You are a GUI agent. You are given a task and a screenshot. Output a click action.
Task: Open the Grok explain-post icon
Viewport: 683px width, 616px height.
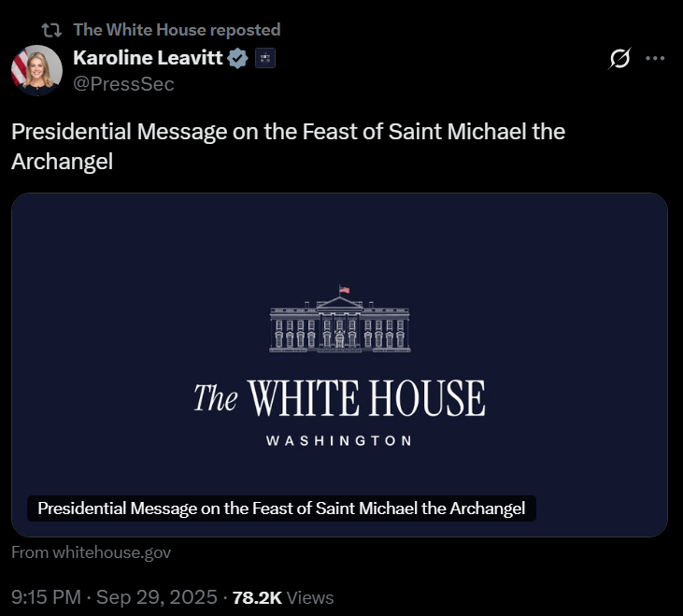click(x=619, y=59)
